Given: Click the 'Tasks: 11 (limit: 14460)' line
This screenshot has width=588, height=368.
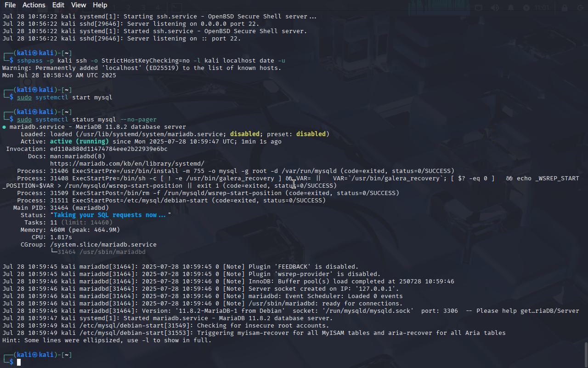Looking at the screenshot, I should coord(68,223).
